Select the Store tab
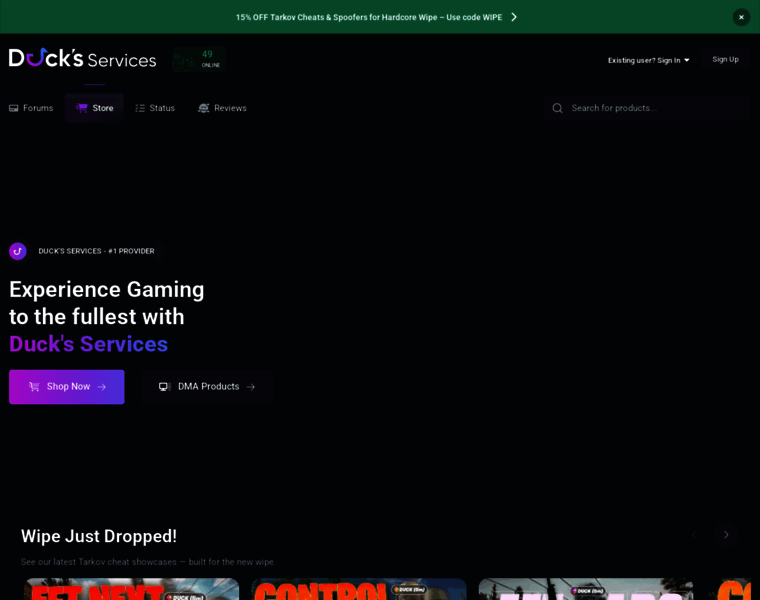Viewport: 760px width, 600px height. pyautogui.click(x=95, y=108)
